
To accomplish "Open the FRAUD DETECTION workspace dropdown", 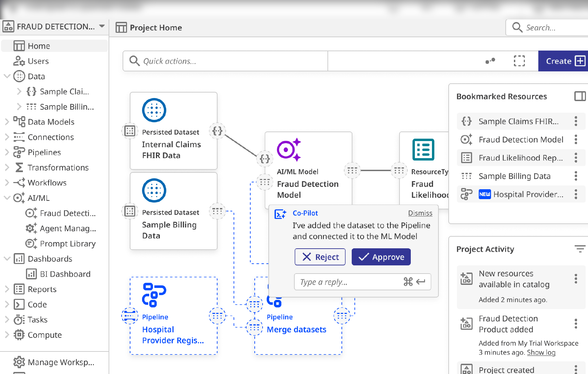I will 102,26.
